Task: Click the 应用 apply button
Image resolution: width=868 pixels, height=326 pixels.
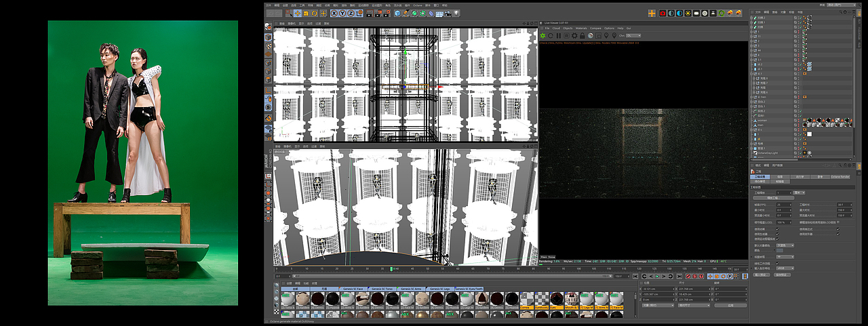Action: pos(730,305)
